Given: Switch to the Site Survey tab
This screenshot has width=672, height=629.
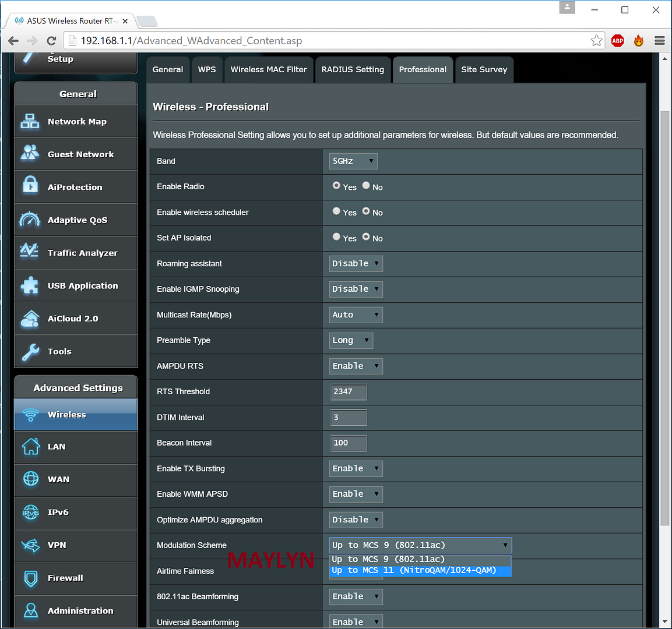Looking at the screenshot, I should [x=484, y=69].
